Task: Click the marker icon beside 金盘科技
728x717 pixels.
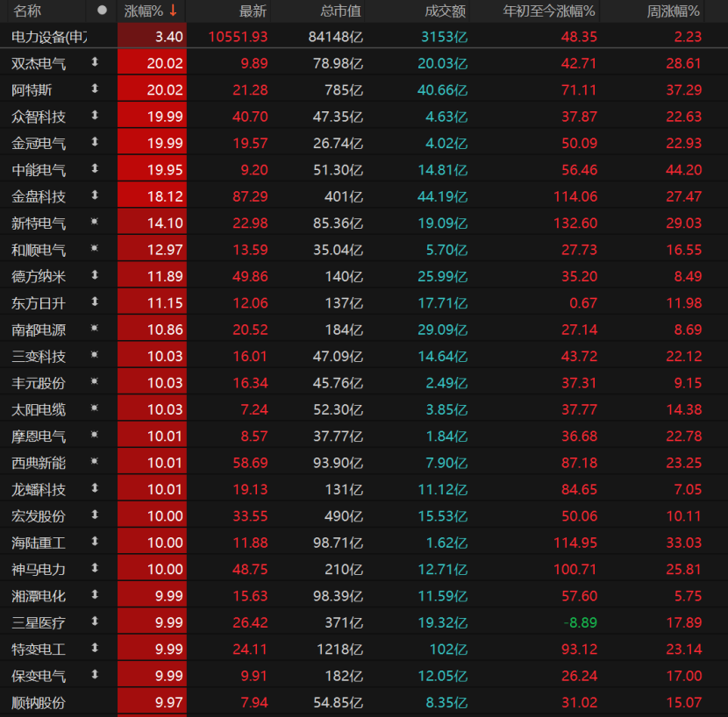Action: click(x=95, y=196)
